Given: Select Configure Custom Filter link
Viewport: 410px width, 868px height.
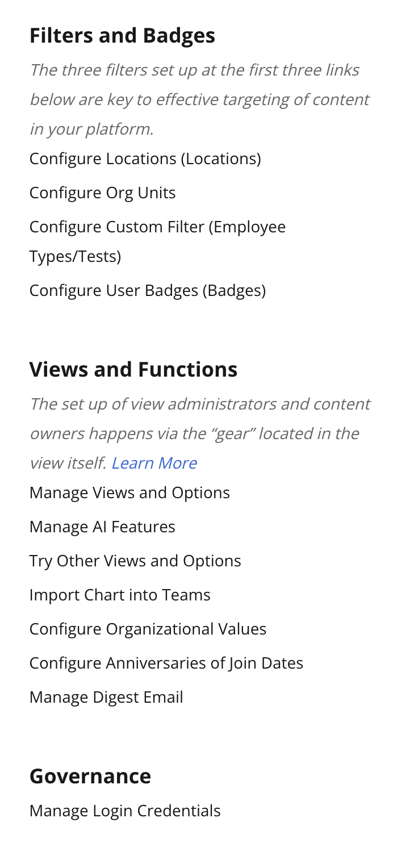Looking at the screenshot, I should (x=157, y=242).
